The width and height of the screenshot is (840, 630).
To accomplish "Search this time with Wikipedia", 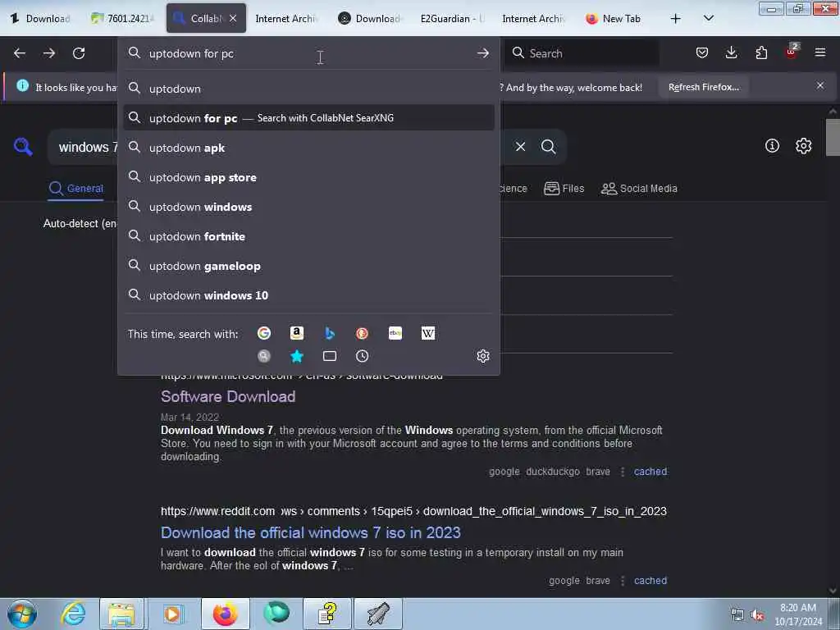I will [428, 333].
